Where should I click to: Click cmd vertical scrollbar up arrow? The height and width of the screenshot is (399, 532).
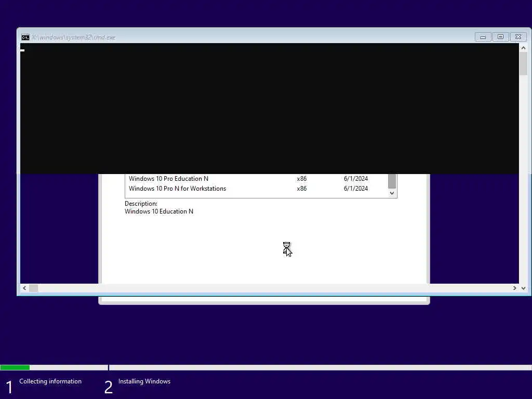pyautogui.click(x=523, y=48)
